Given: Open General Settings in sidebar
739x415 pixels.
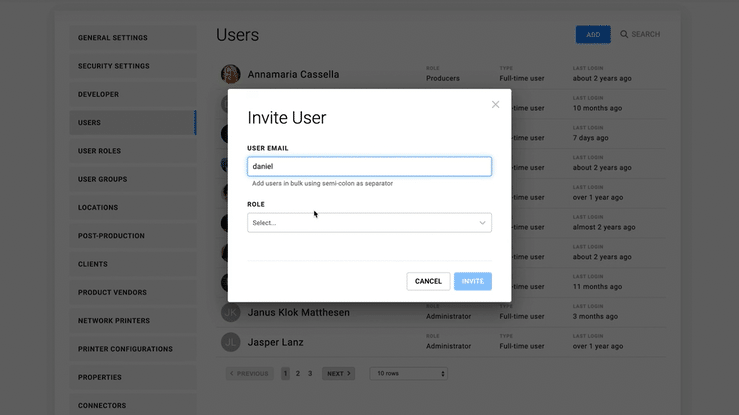Looking at the screenshot, I should (x=133, y=38).
